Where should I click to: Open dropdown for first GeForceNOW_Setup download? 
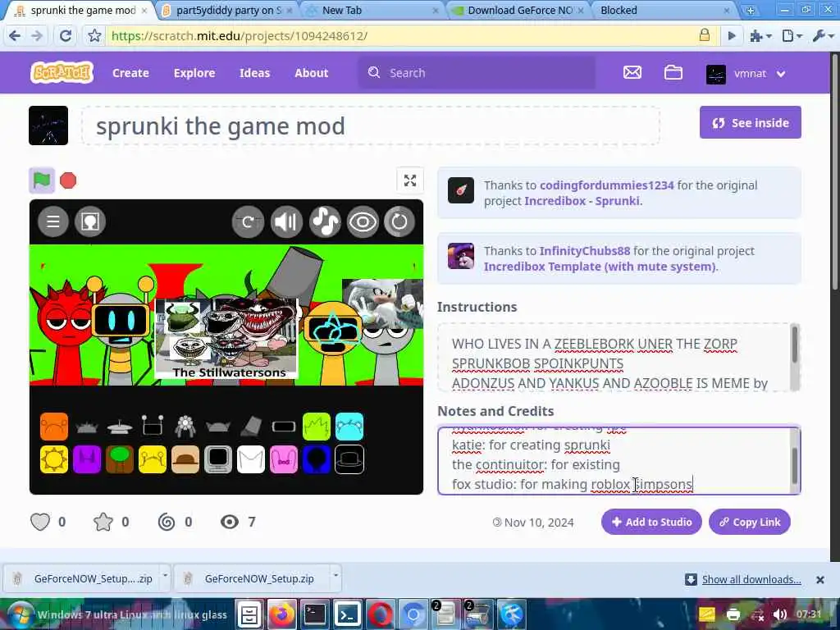tap(165, 577)
